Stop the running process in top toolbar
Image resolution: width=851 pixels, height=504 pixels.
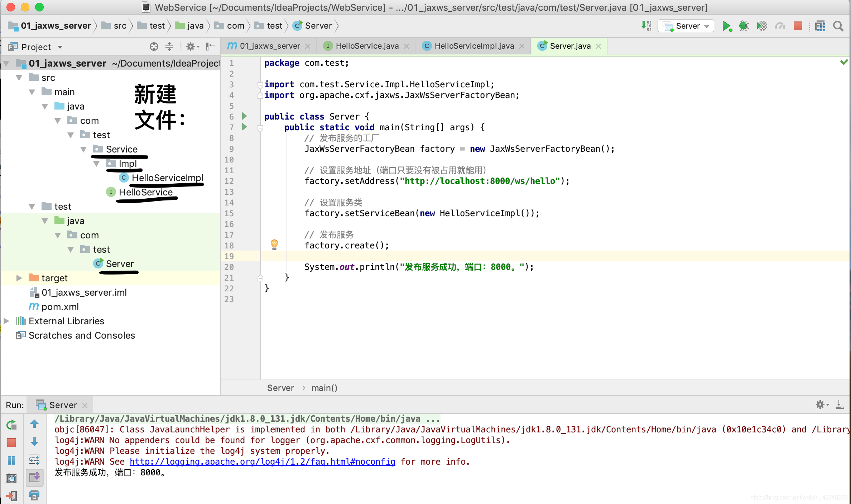tap(798, 26)
